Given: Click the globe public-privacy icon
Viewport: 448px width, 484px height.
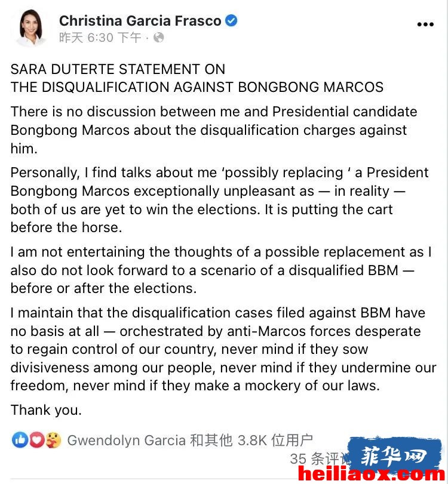Looking at the screenshot, I should point(158,38).
